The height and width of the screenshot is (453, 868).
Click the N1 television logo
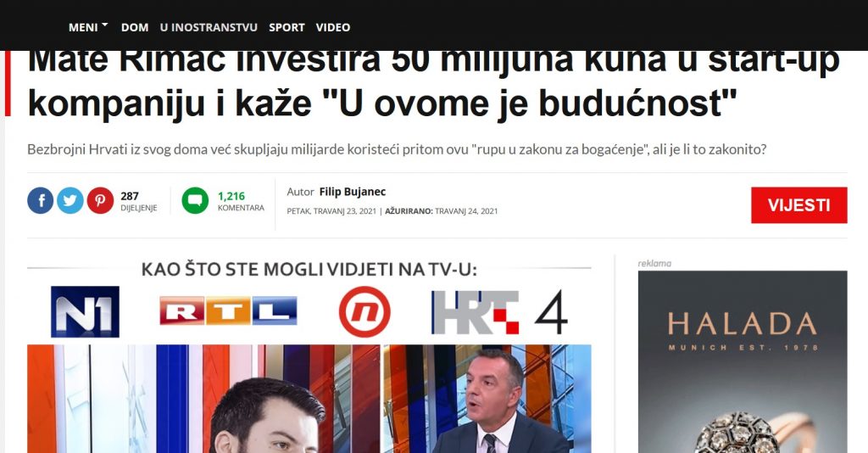click(x=85, y=312)
